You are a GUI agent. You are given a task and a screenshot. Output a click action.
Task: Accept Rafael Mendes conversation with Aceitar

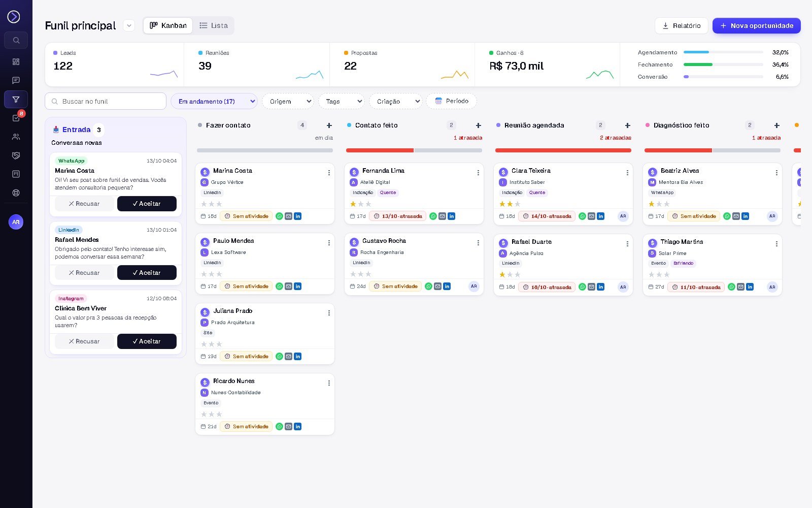click(147, 273)
